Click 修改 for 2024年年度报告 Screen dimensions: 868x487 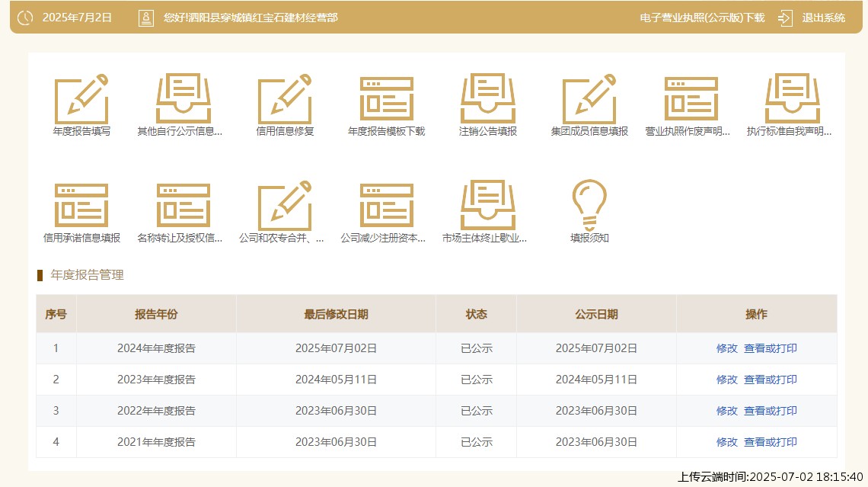(727, 348)
